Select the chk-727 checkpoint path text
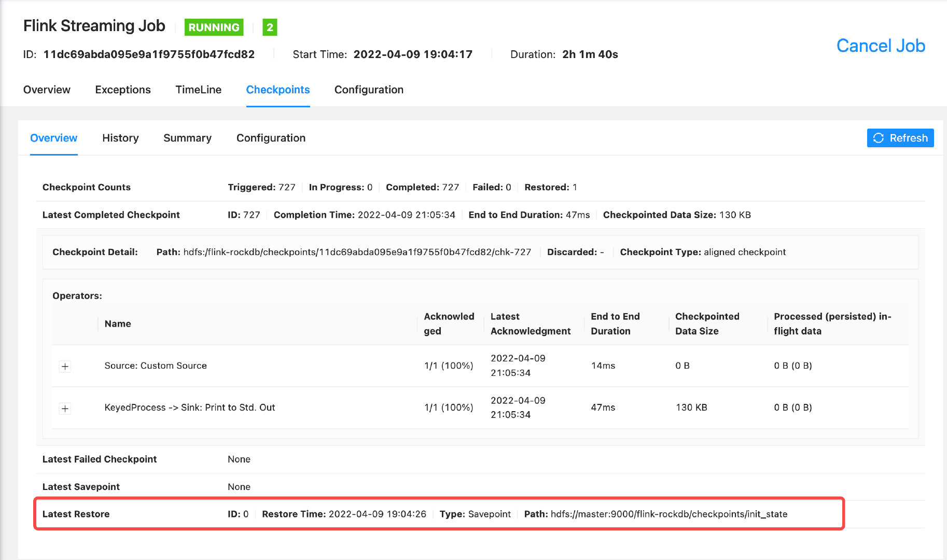Image resolution: width=947 pixels, height=560 pixels. tap(357, 252)
